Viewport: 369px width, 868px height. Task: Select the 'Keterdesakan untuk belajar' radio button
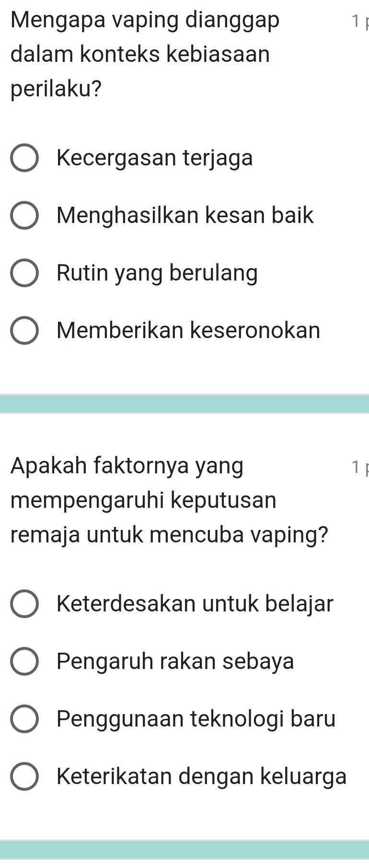pyautogui.click(x=24, y=604)
